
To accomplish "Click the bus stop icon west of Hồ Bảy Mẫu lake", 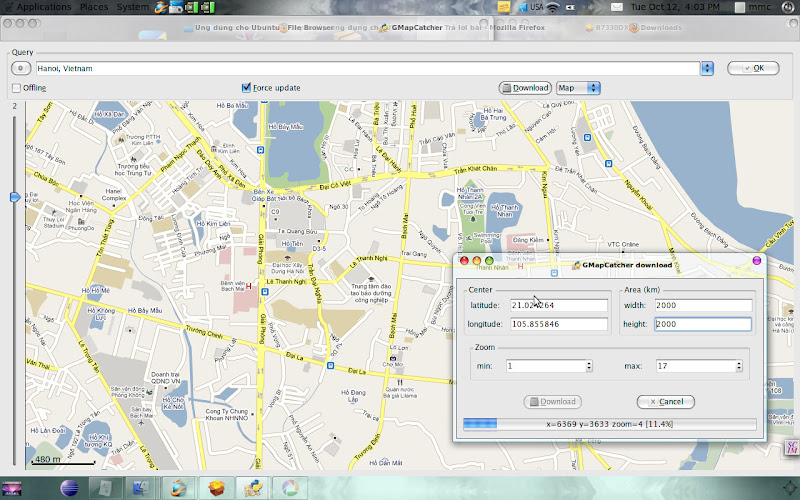I will pos(261,150).
